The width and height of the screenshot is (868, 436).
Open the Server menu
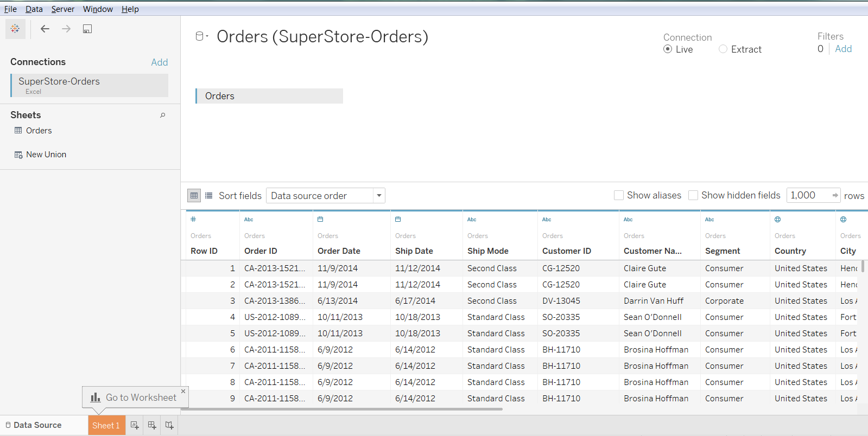[x=63, y=9]
